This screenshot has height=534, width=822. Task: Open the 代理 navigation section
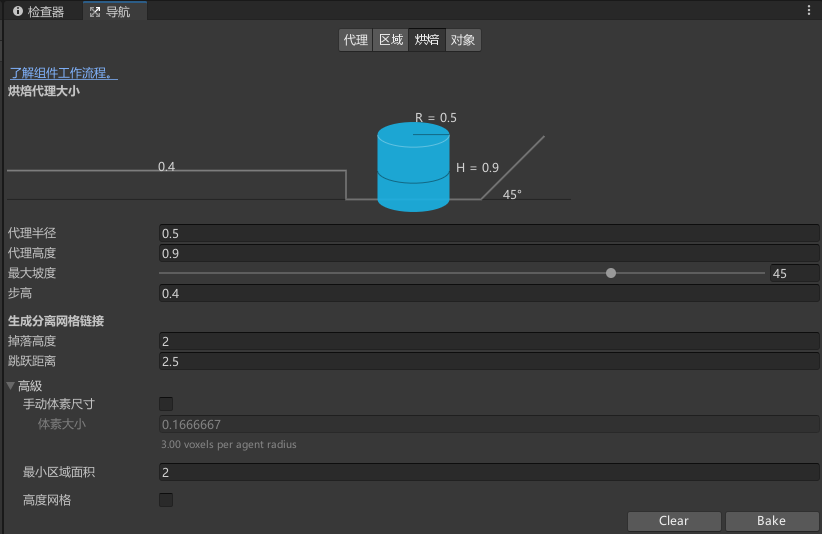pyautogui.click(x=355, y=40)
